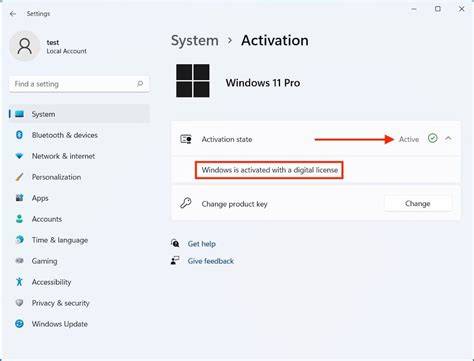Viewport: 474px width, 361px height.
Task: Collapse the Activation state section chevron
Action: click(448, 138)
